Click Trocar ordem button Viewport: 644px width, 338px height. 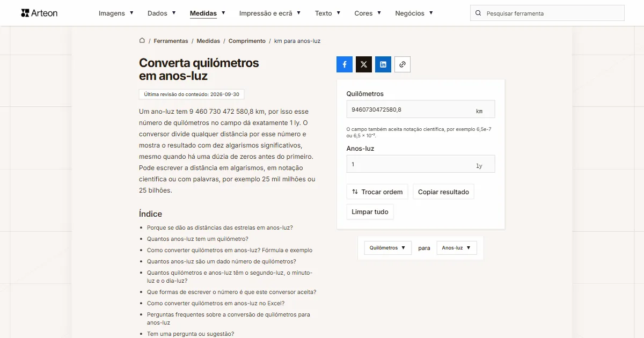pyautogui.click(x=377, y=192)
